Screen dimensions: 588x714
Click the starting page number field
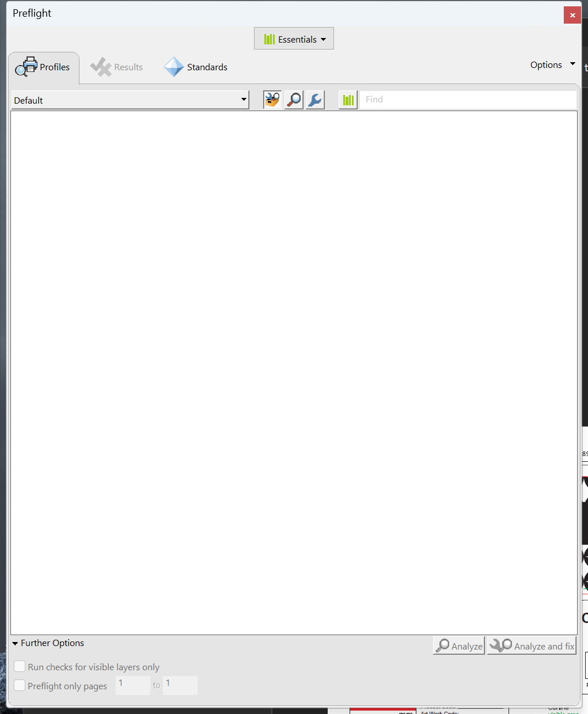[132, 685]
